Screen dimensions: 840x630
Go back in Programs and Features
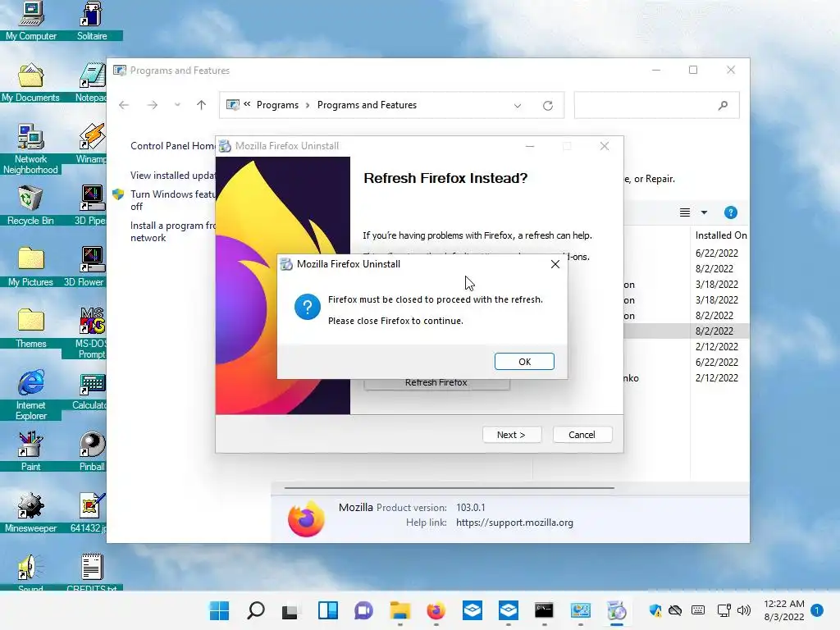pyautogui.click(x=124, y=105)
